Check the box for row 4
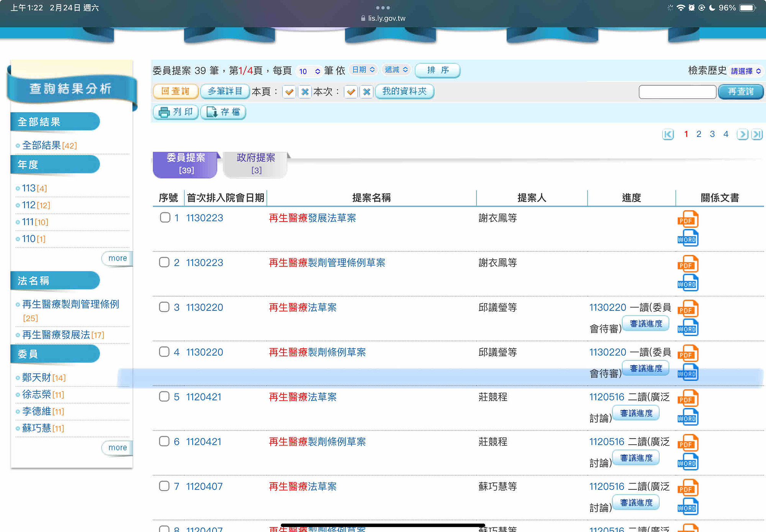The width and height of the screenshot is (766, 532). (164, 352)
